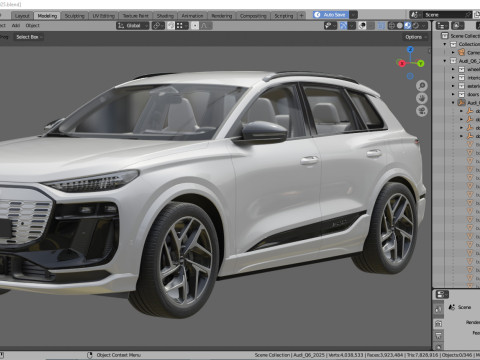Toggle snapping magnet in viewport header
This screenshot has height=360, width=480.
pos(171,26)
